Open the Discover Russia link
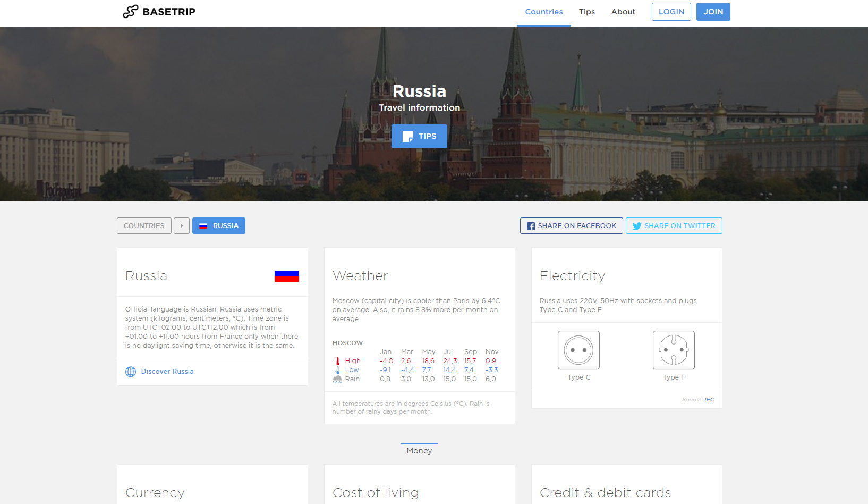The height and width of the screenshot is (504, 868). coord(167,372)
